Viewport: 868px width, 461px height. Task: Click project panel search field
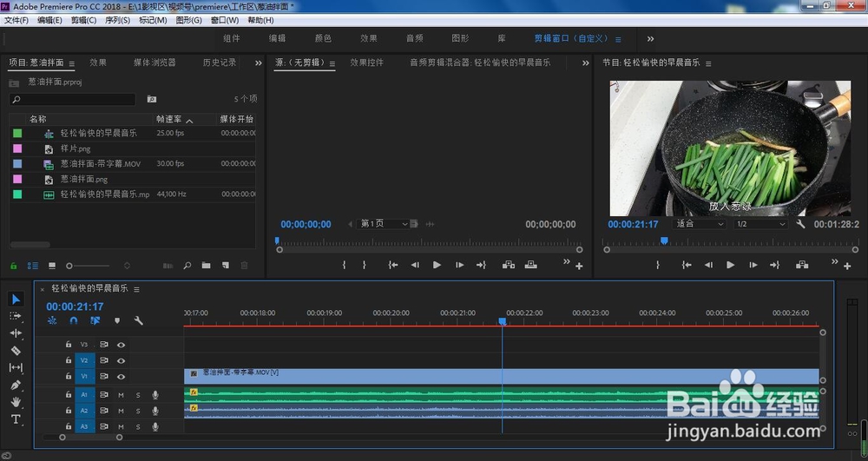tap(73, 99)
